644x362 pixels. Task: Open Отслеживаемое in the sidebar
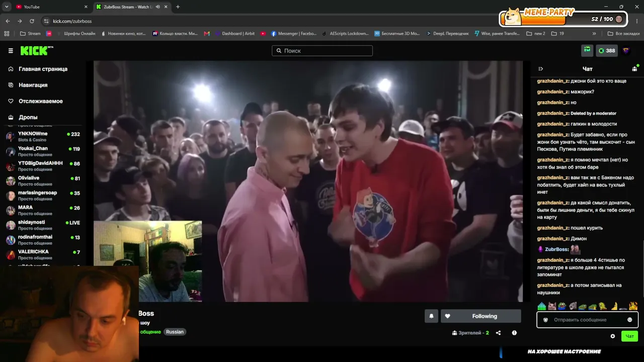pos(41,101)
